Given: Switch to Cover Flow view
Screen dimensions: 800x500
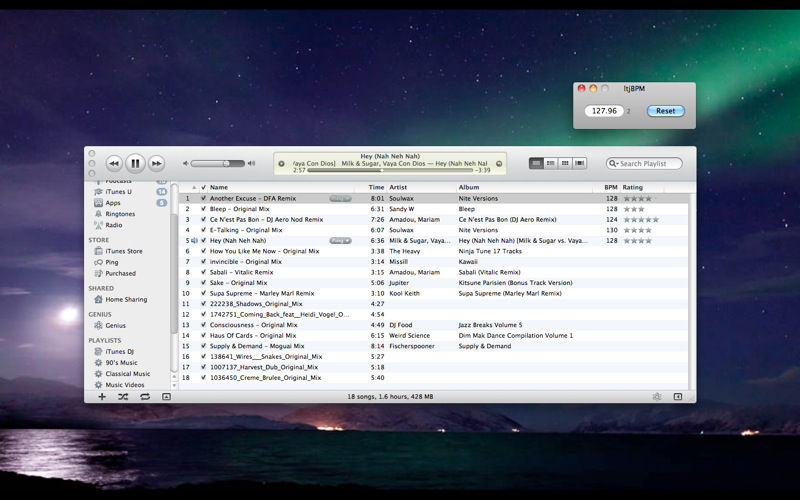Looking at the screenshot, I should tap(580, 163).
